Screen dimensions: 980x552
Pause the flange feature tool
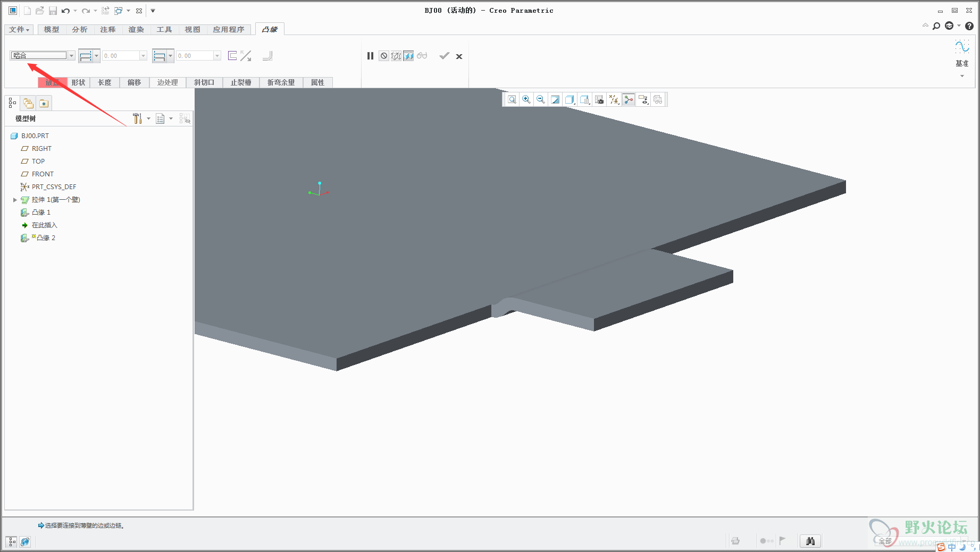(x=370, y=56)
